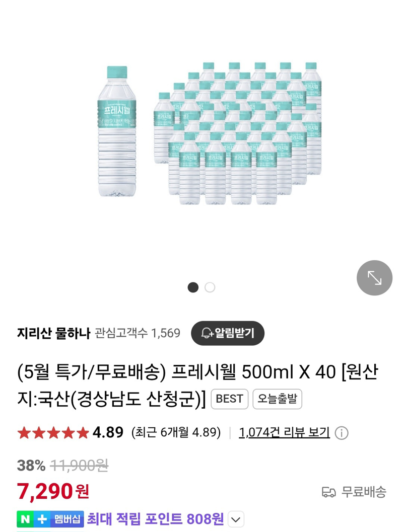Click the 오늘출발 badge
The image size is (403, 532).
coord(277,399)
